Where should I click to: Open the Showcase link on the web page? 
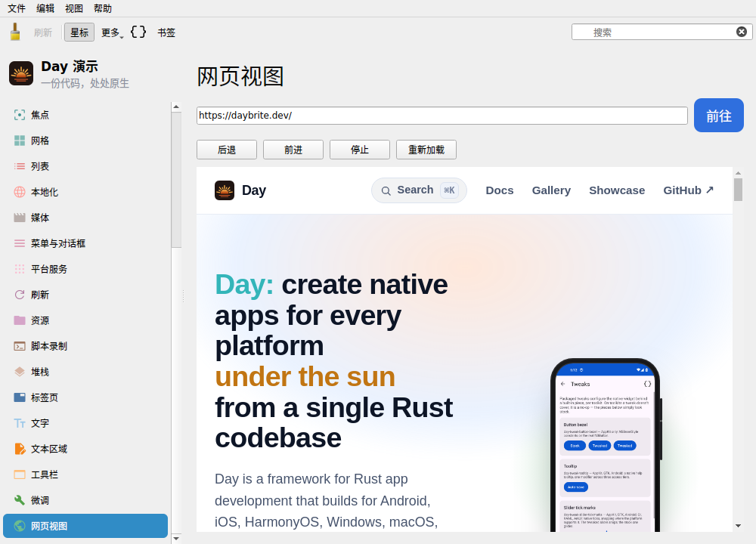(x=617, y=190)
